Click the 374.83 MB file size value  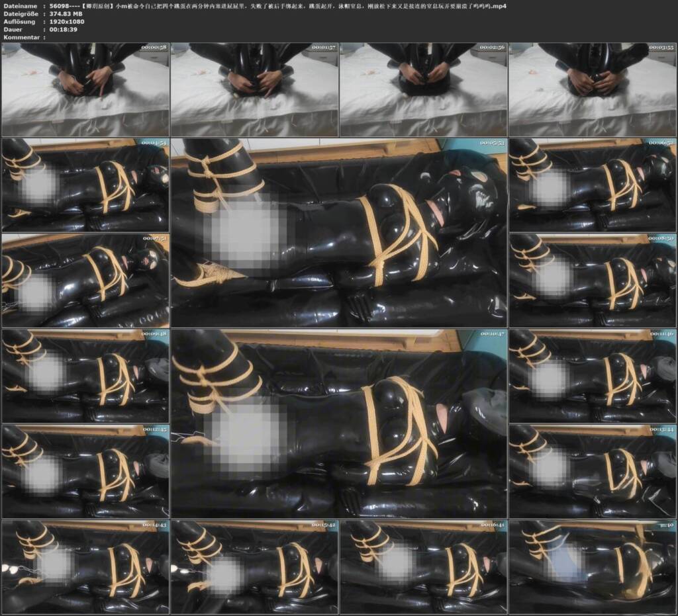coord(66,14)
